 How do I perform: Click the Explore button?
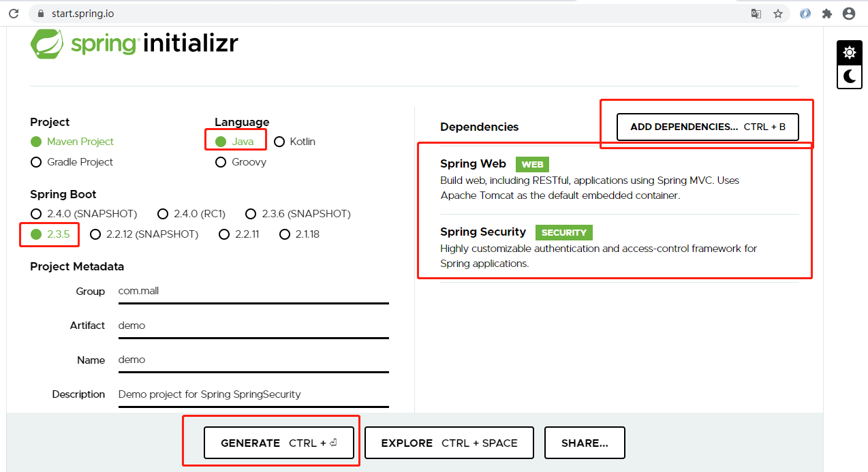click(x=449, y=443)
